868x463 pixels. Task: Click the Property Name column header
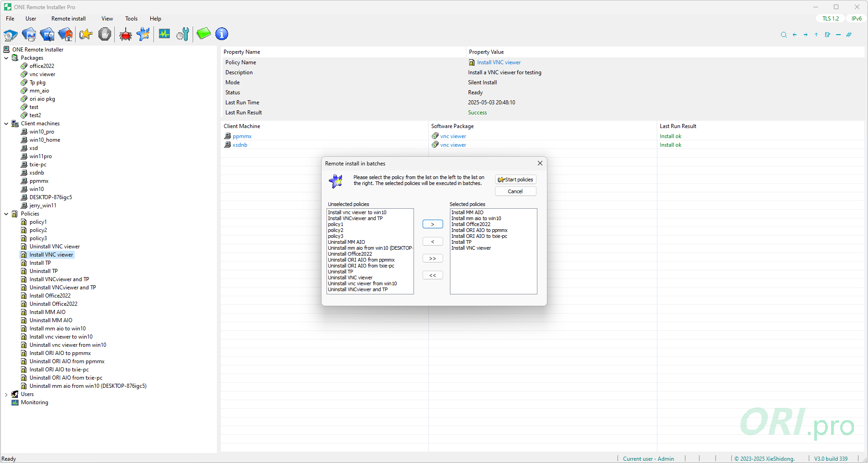[343, 52]
